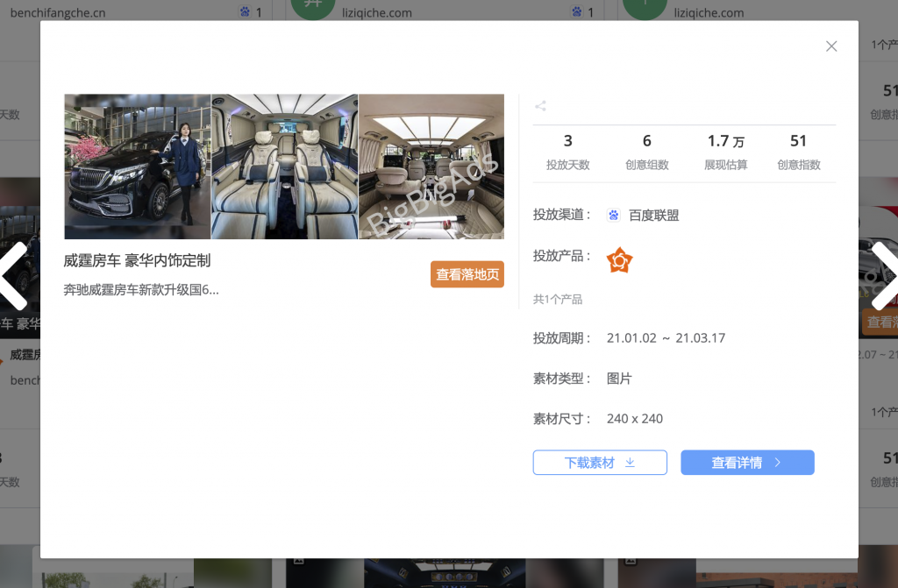Image resolution: width=898 pixels, height=588 pixels.
Task: Select the ad title 威霆房车 豪华内饰定制
Action: pos(137,260)
